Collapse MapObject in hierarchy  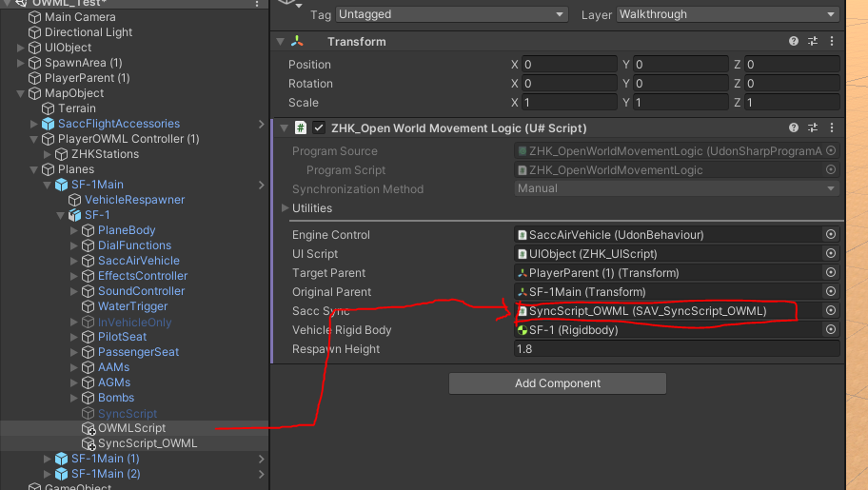pos(21,93)
